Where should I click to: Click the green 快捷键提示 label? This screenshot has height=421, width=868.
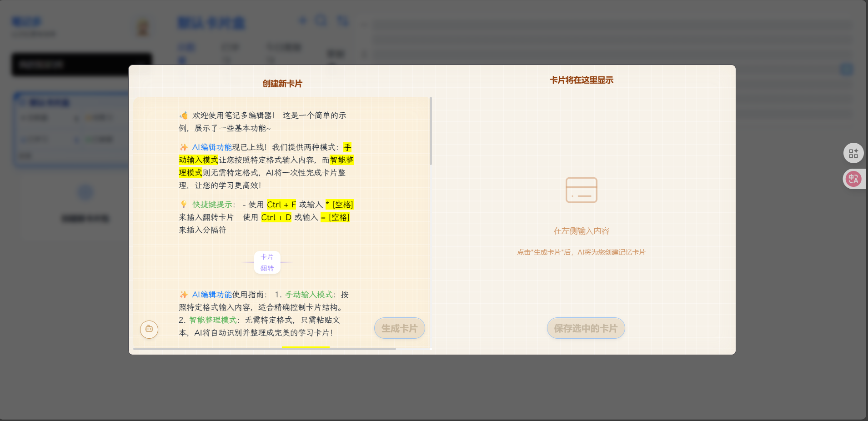tap(212, 205)
